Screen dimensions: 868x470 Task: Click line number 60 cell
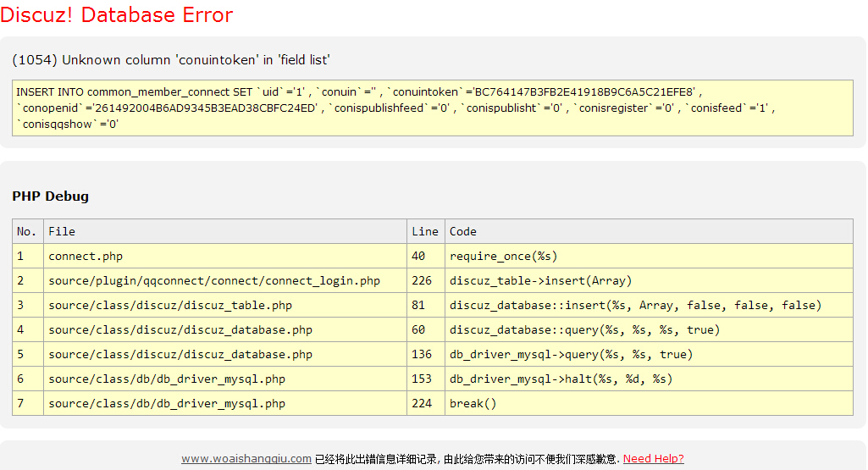tap(426, 329)
